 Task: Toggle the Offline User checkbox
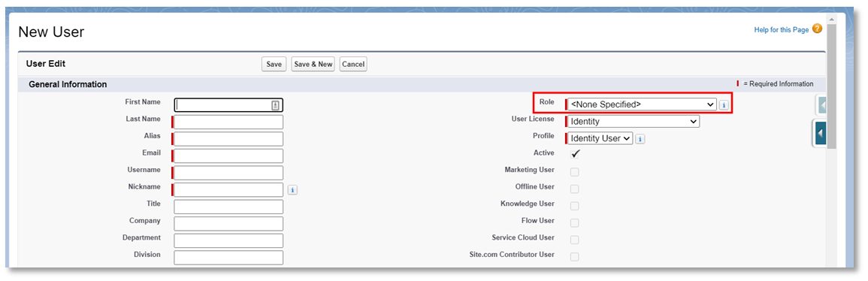click(575, 189)
